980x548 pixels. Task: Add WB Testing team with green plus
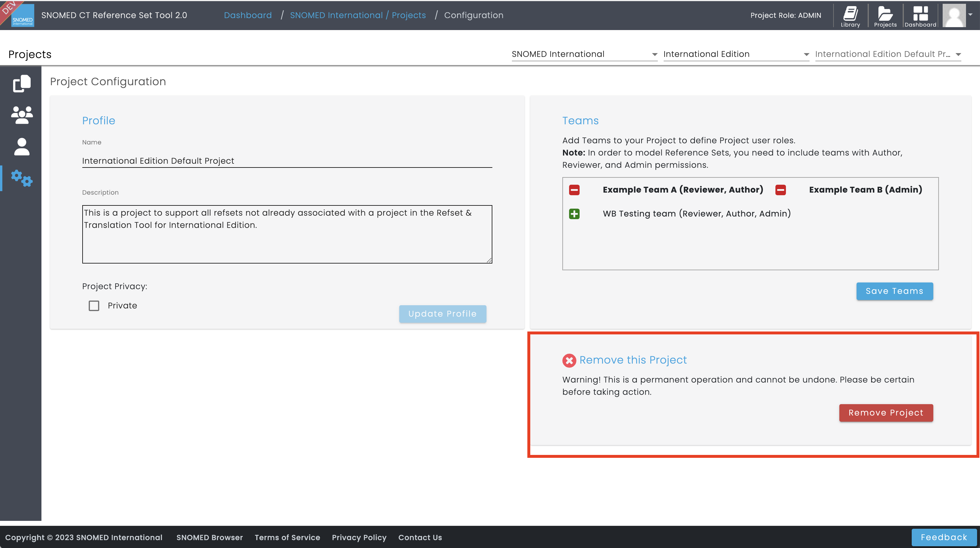574,214
